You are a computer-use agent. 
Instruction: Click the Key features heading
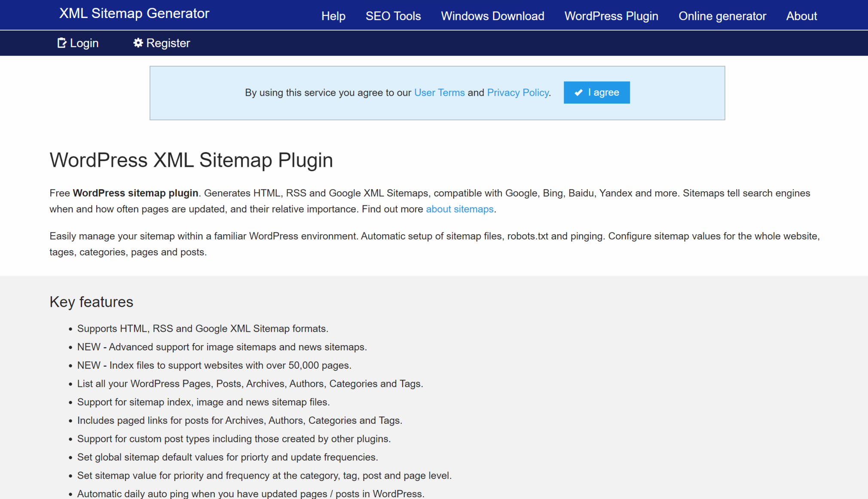click(x=92, y=302)
